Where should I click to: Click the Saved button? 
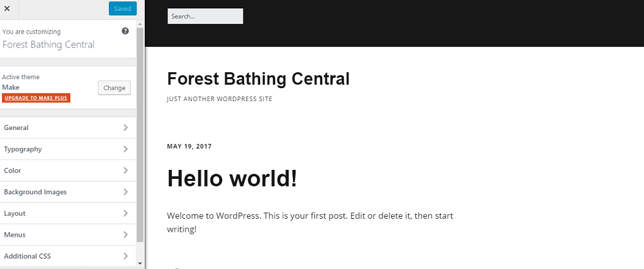point(122,8)
